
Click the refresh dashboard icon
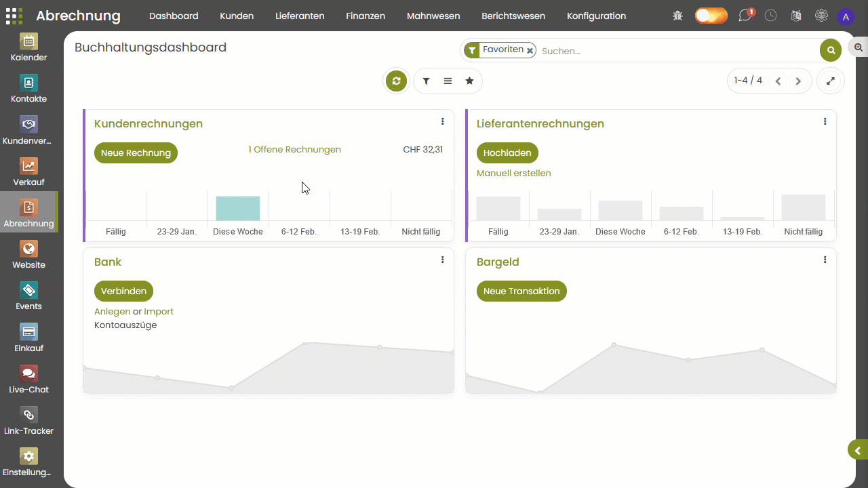pyautogui.click(x=396, y=81)
